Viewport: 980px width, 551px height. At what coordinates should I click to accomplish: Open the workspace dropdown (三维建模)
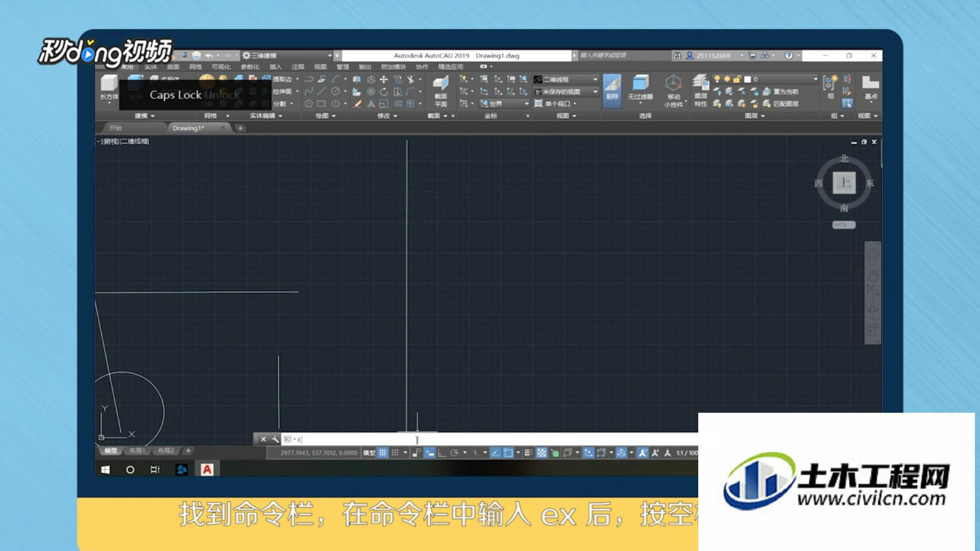point(287,56)
